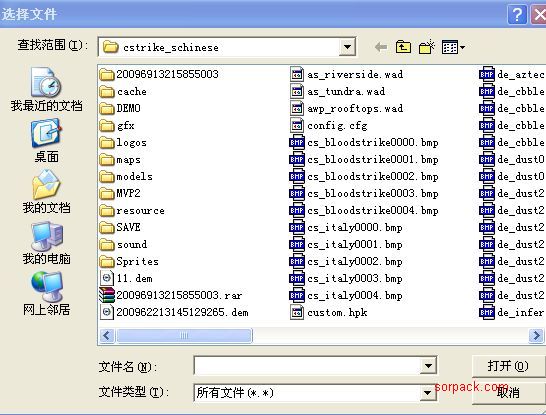Click the 打开 open button
546x415 pixels.
coord(508,366)
